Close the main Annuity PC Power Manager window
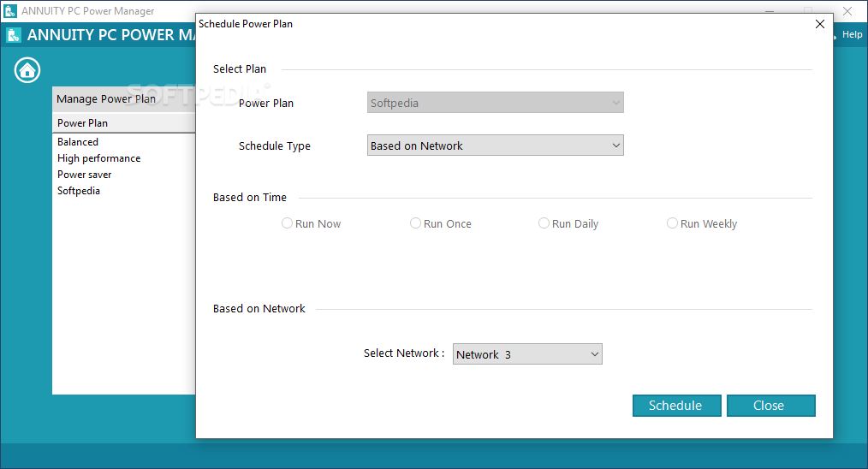The image size is (868, 469). click(x=847, y=11)
